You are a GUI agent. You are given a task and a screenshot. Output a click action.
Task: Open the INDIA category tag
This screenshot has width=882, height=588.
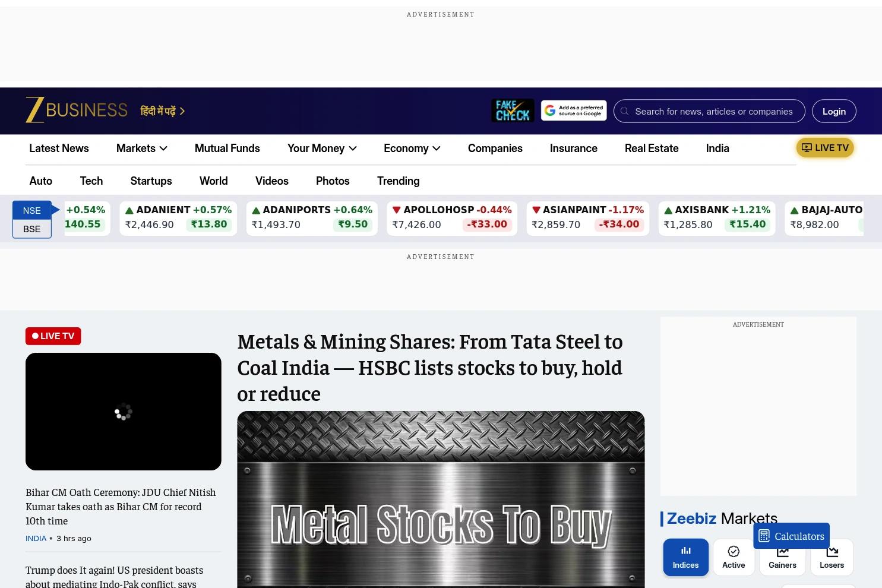[x=36, y=538]
